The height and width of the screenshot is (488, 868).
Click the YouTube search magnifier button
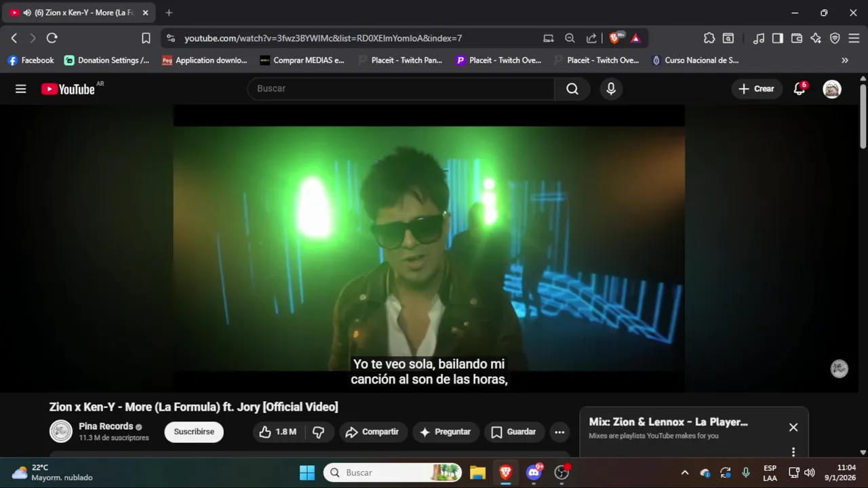[572, 89]
